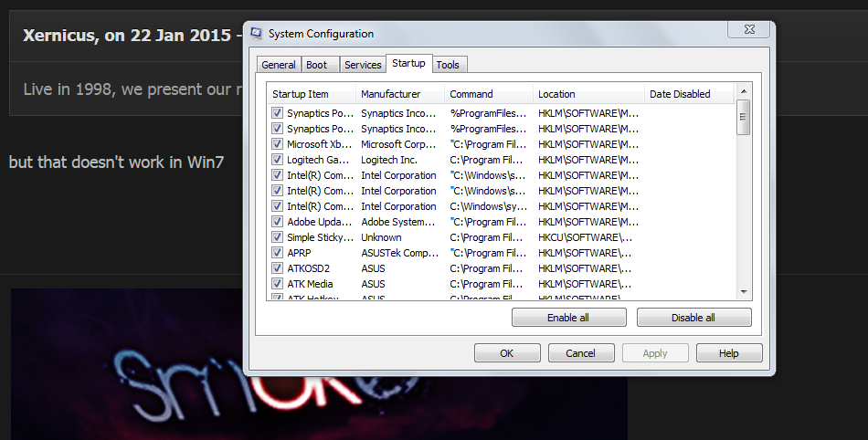
Task: Select the Startup tab
Action: pos(408,63)
